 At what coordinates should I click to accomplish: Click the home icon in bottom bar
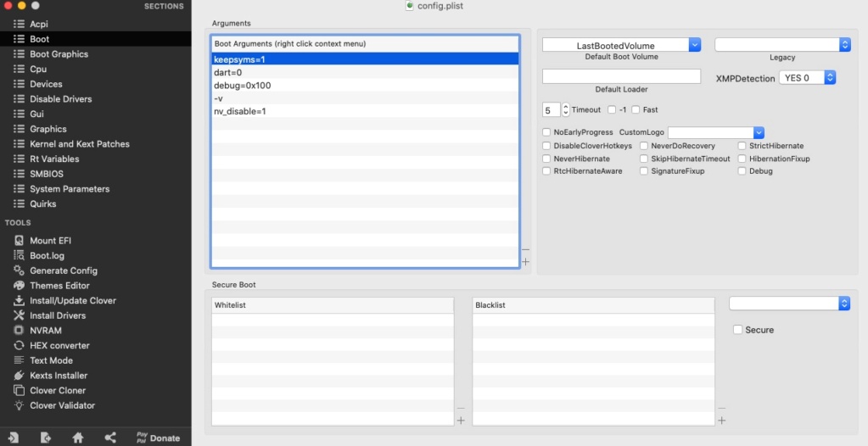77,438
